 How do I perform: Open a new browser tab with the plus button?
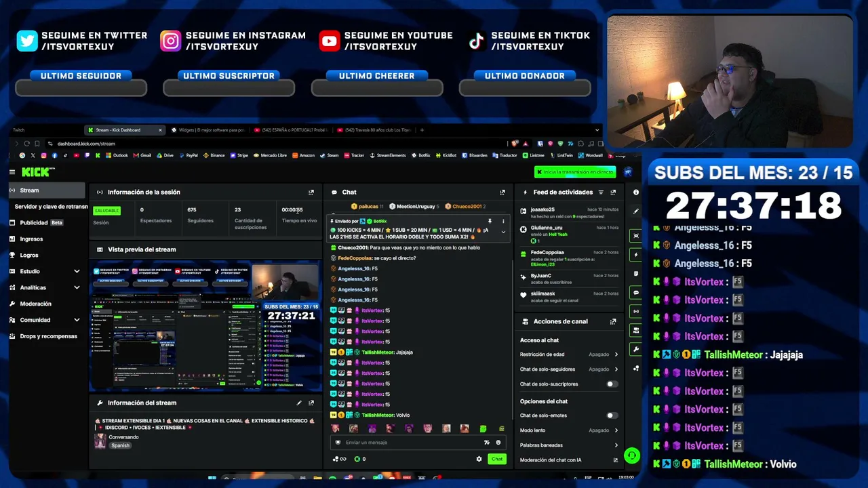click(422, 130)
